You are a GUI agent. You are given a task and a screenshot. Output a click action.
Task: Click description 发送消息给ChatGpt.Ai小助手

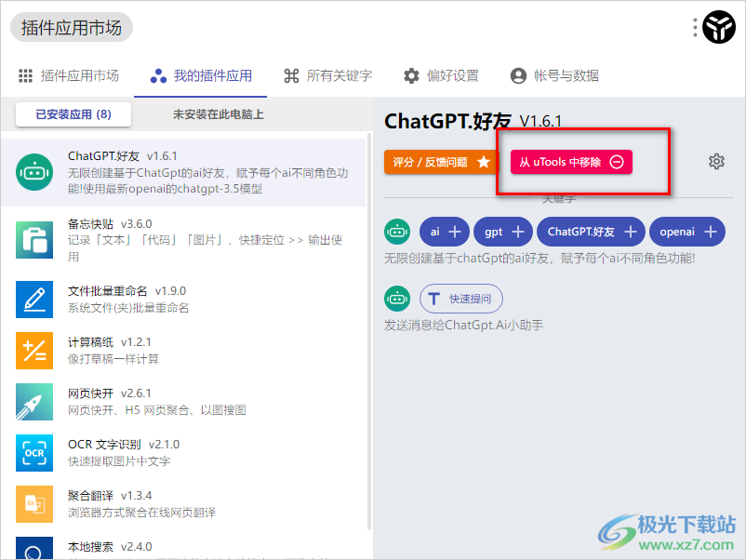463,326
